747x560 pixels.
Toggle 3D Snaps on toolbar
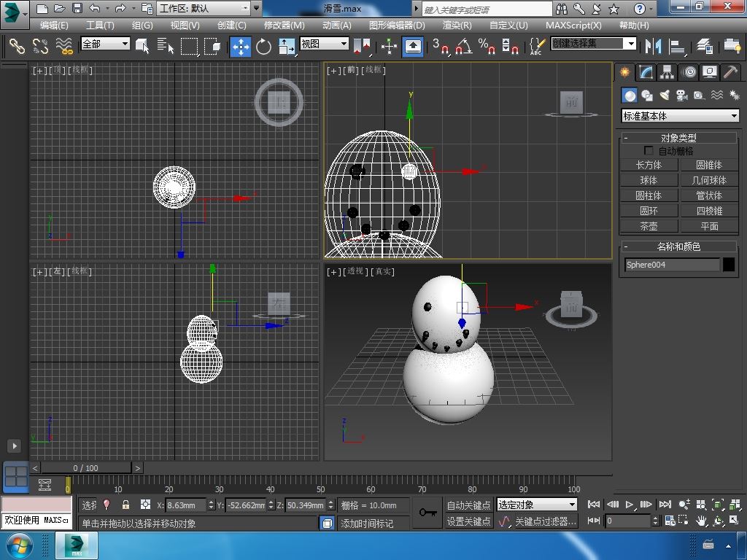point(441,46)
